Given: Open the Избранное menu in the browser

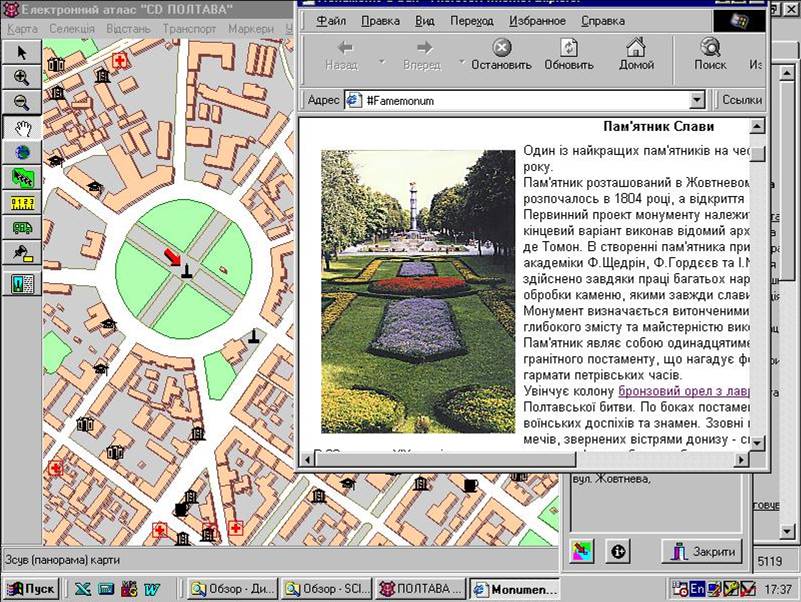Looking at the screenshot, I should tap(537, 21).
